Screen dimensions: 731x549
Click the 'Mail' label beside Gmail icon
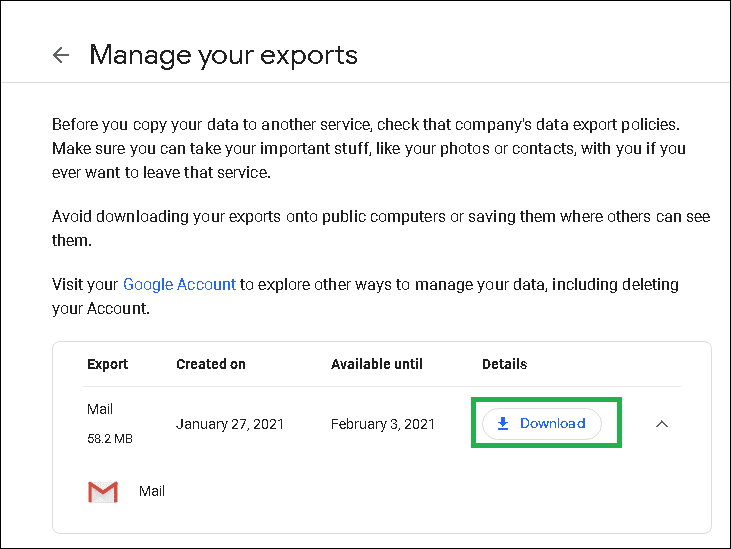coord(152,491)
